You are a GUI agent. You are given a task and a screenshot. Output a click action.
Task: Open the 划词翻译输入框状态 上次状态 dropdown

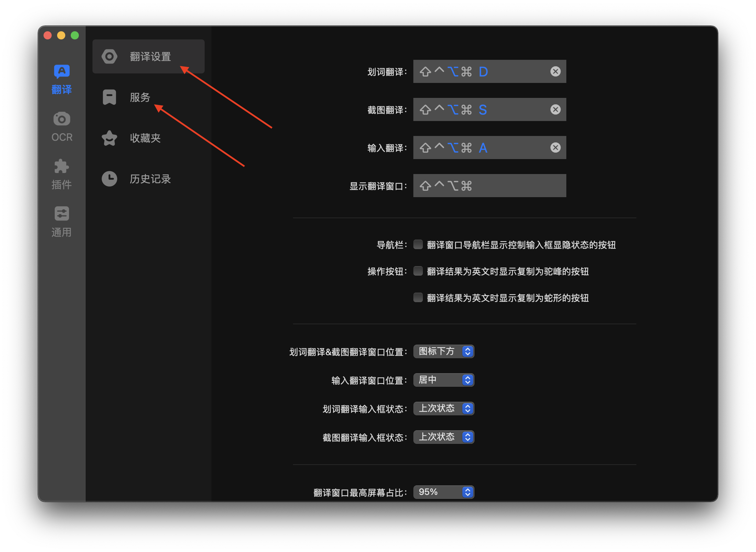coord(444,408)
